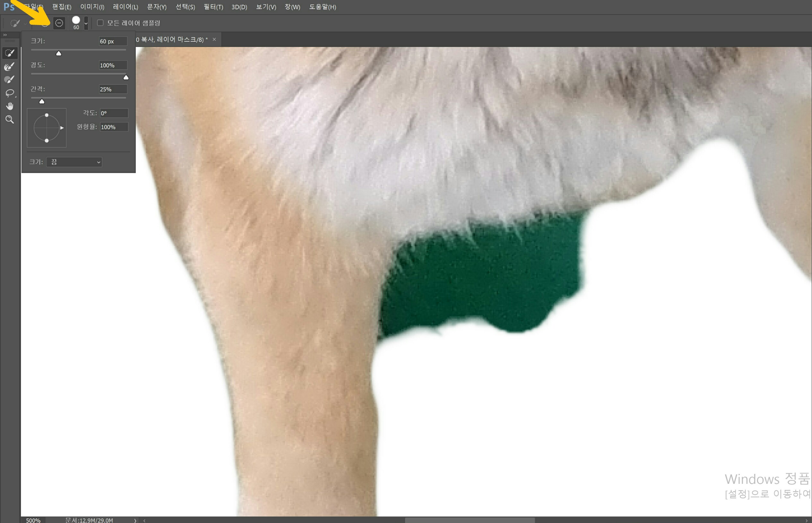
Task: Select the Brush tool in toolbox
Action: (x=10, y=80)
